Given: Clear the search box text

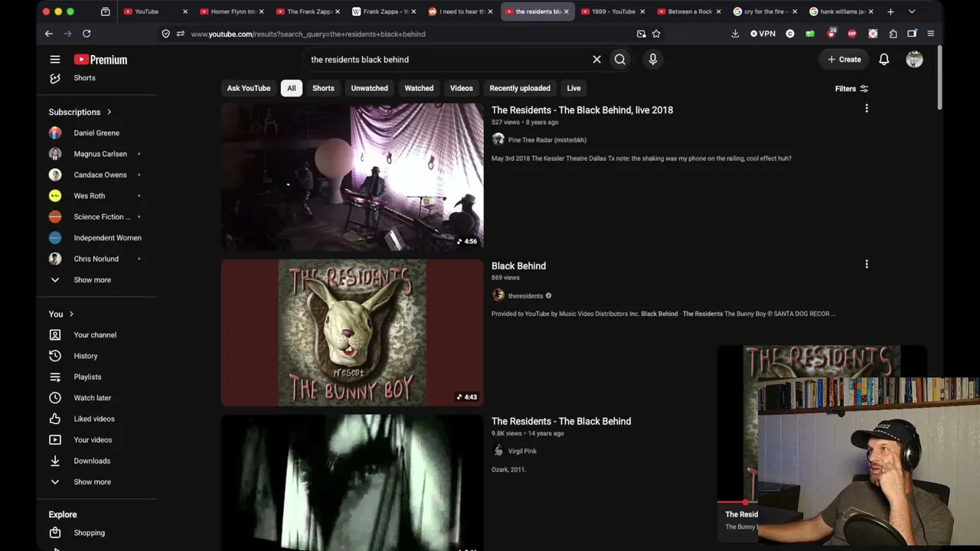Looking at the screenshot, I should pos(597,60).
